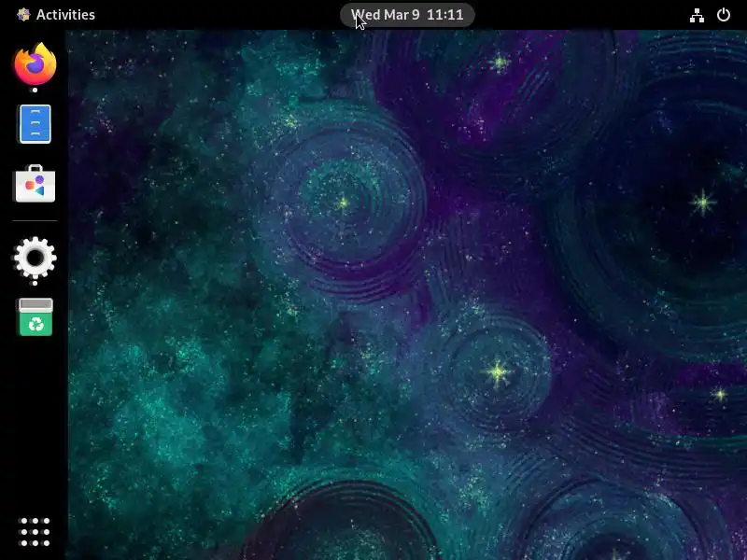This screenshot has width=747, height=560.
Task: Open Firefox from the dock
Action: tap(35, 63)
